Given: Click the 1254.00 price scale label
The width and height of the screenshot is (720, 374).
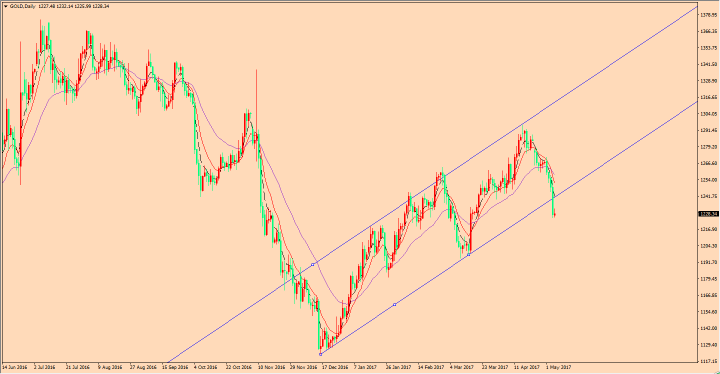Looking at the screenshot, I should click(709, 180).
